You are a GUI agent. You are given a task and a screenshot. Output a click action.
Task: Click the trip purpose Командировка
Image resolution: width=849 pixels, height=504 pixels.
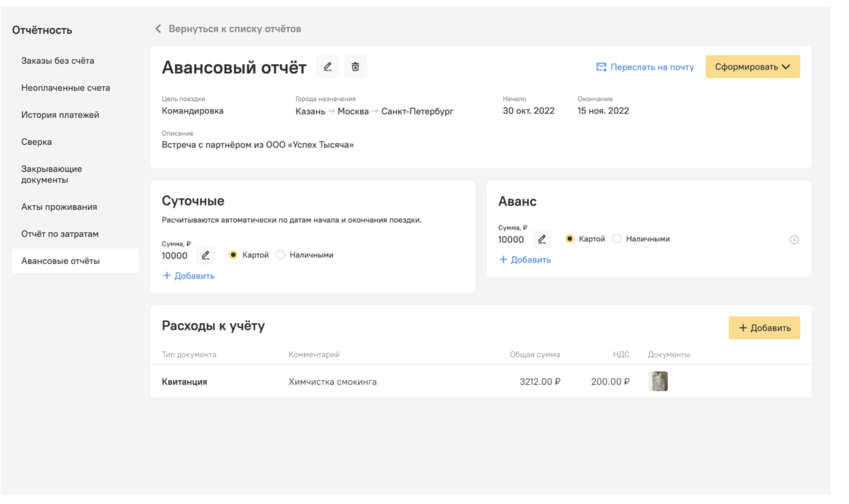tap(193, 111)
